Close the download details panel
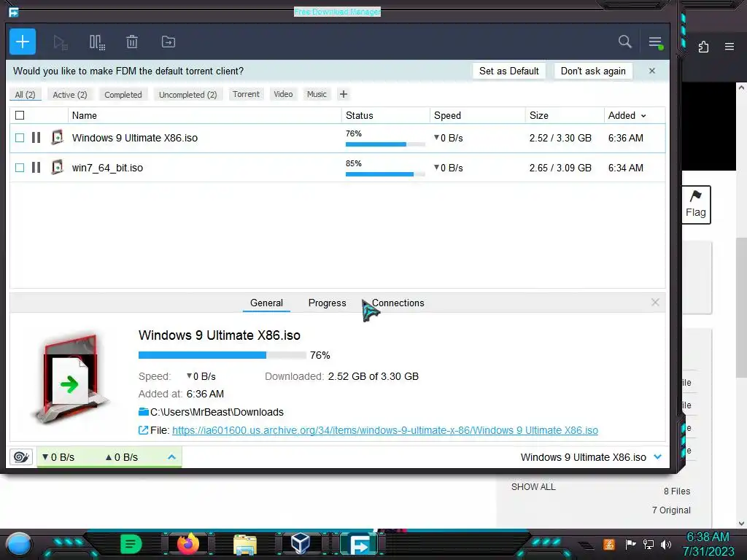This screenshot has width=747, height=560. [x=655, y=303]
